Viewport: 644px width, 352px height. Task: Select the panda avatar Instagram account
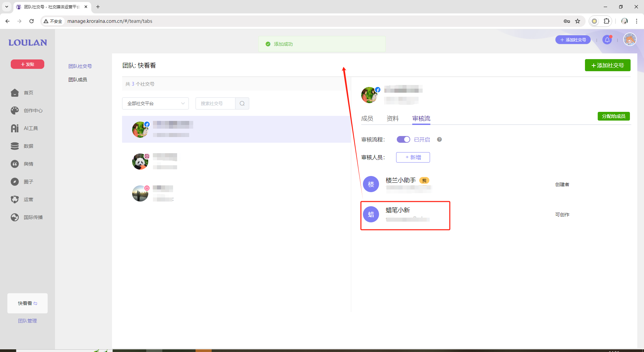point(140,162)
